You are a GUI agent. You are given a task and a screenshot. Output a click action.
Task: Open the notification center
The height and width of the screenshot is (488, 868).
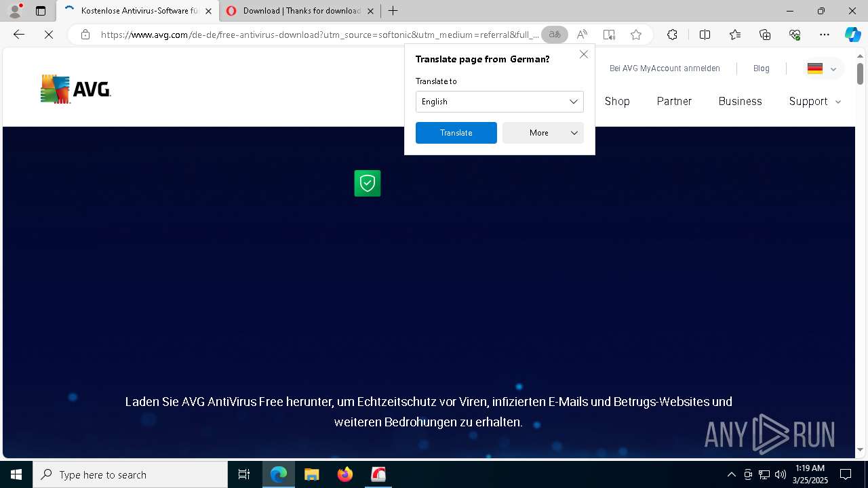pos(846,474)
